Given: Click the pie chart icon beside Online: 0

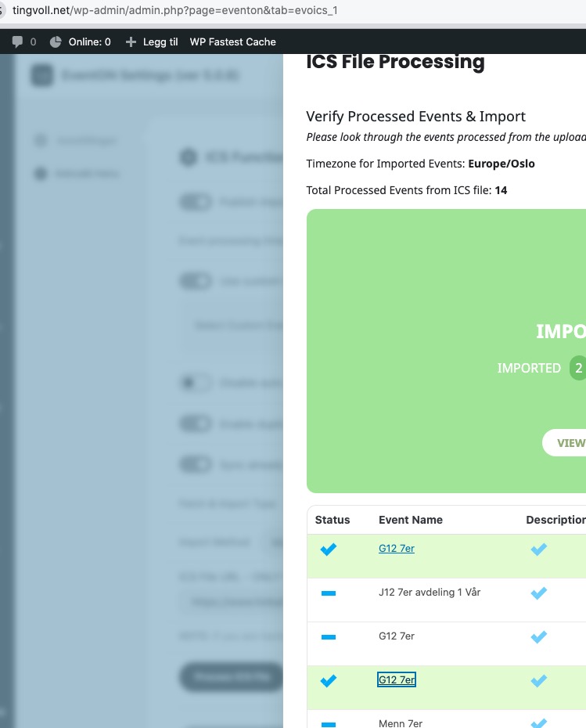Looking at the screenshot, I should click(56, 42).
